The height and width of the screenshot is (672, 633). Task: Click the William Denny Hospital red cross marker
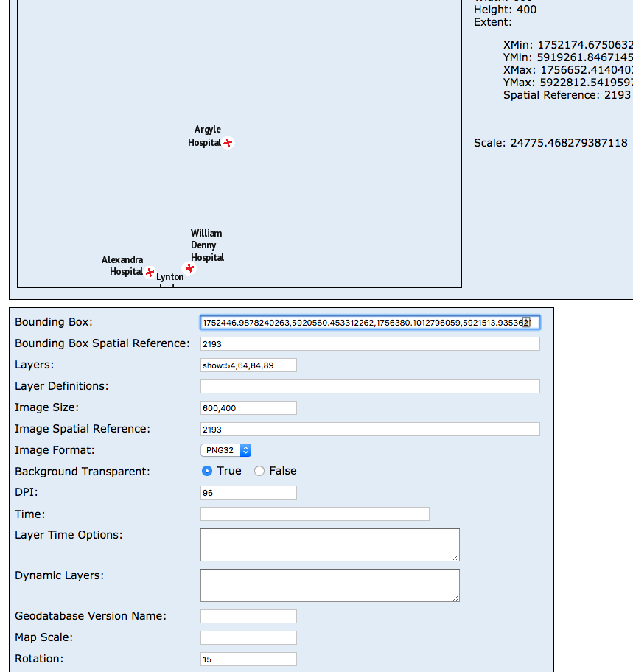point(189,268)
